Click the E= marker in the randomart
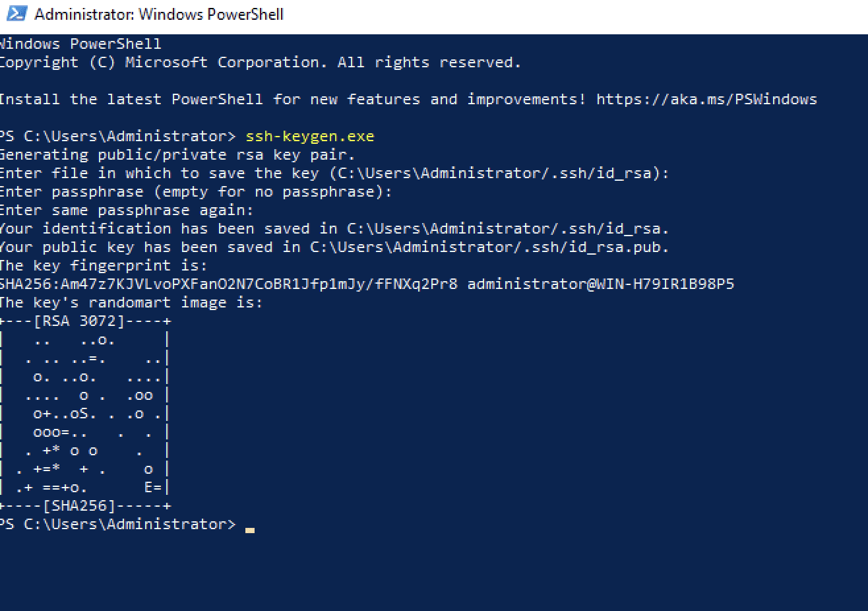The image size is (868, 611). (153, 488)
